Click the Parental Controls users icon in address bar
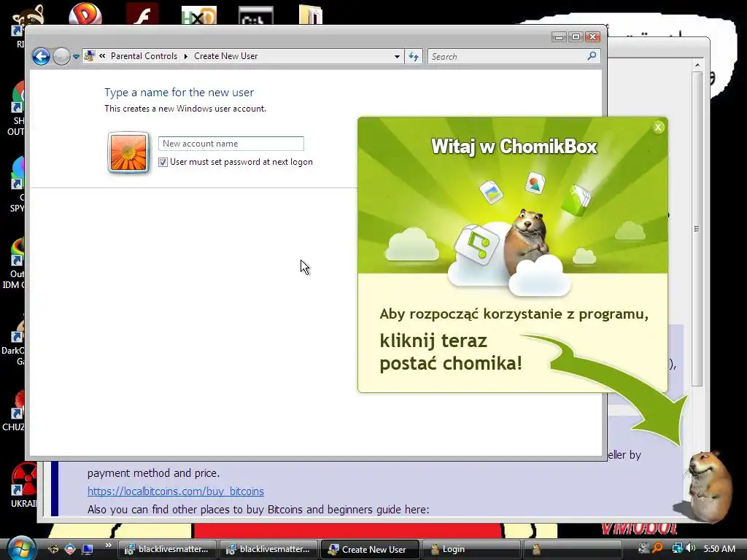Screen dimensions: 747x560 click(x=89, y=56)
